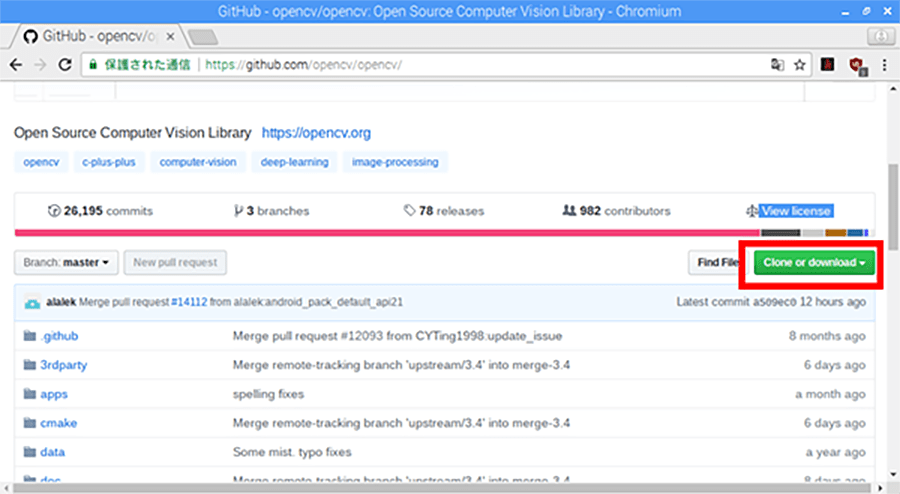Click the black-and-red extension icon beside the address bar
The width and height of the screenshot is (900, 494).
coord(827,64)
